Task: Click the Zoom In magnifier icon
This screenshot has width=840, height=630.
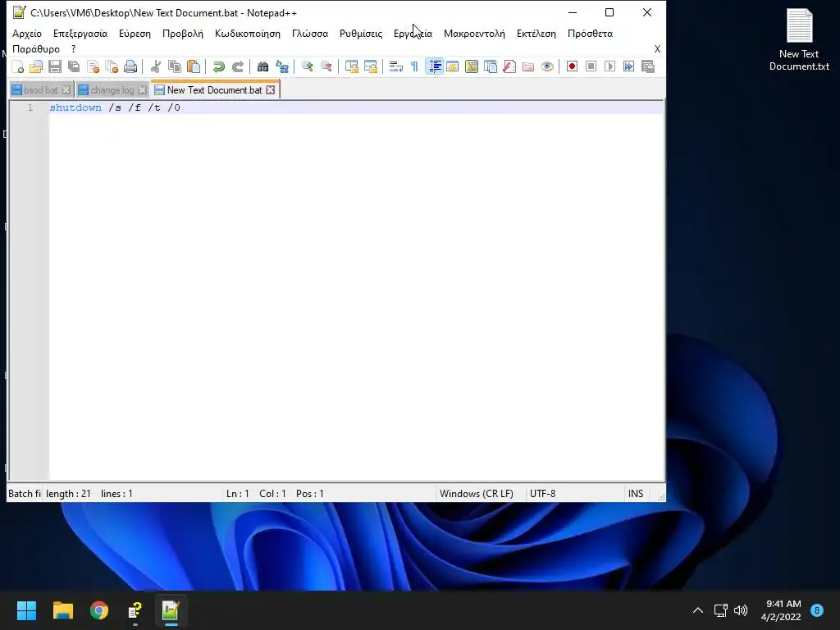Action: 307,66
